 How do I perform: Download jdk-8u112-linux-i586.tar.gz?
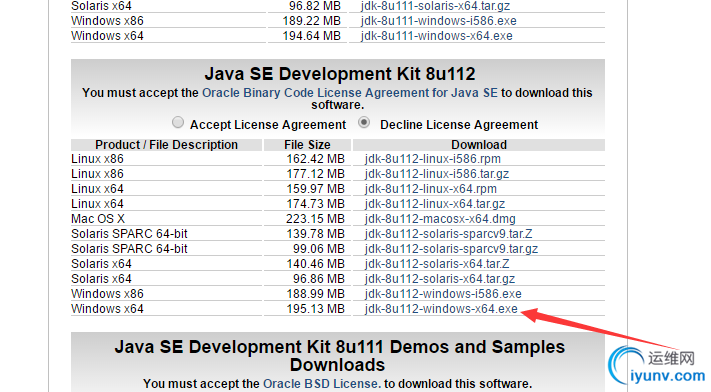[x=437, y=174]
